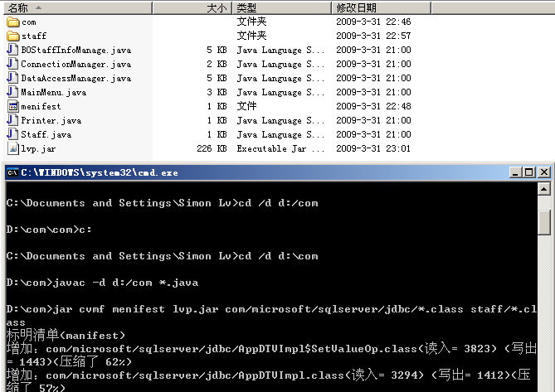Select the file name BOStaffInfoManage.java
Screen dimensions: 555x392
76,51
